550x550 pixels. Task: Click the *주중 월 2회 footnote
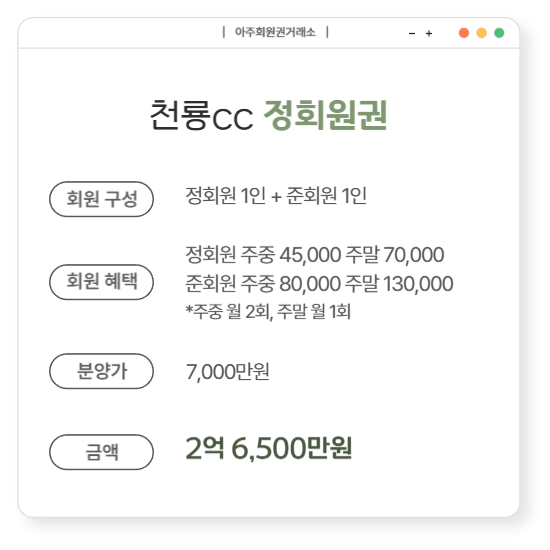coord(268,311)
